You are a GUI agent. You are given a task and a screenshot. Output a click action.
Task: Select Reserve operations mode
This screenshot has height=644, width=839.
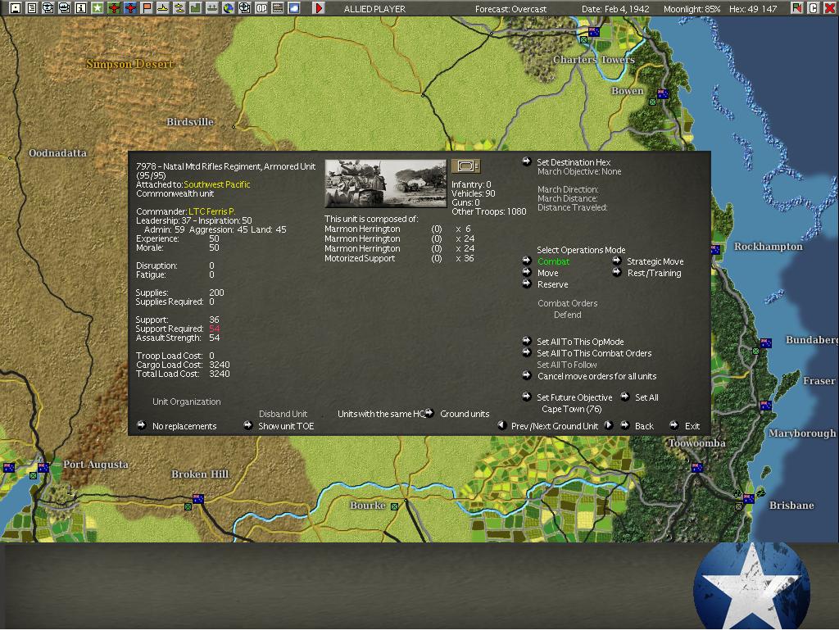(x=553, y=284)
